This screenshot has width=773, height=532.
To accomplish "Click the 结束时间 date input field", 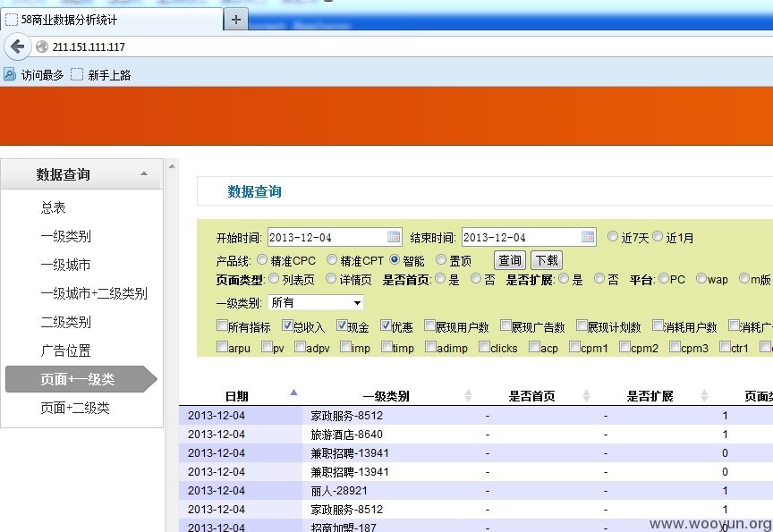I will [x=529, y=237].
